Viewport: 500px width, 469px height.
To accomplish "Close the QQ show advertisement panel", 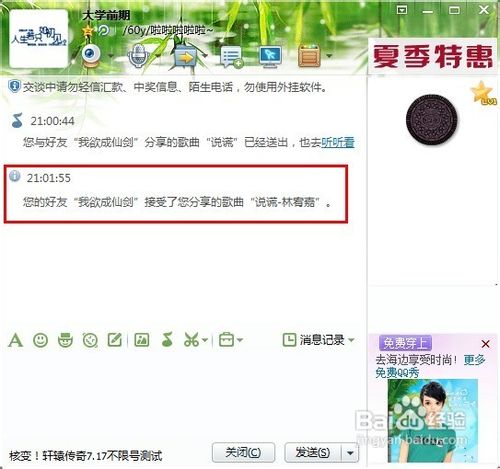I will (486, 344).
